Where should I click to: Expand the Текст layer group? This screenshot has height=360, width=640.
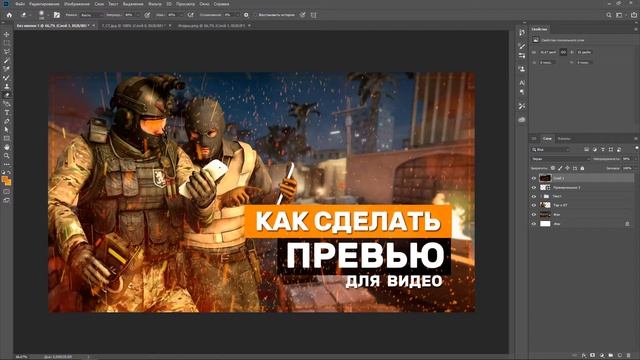541,196
